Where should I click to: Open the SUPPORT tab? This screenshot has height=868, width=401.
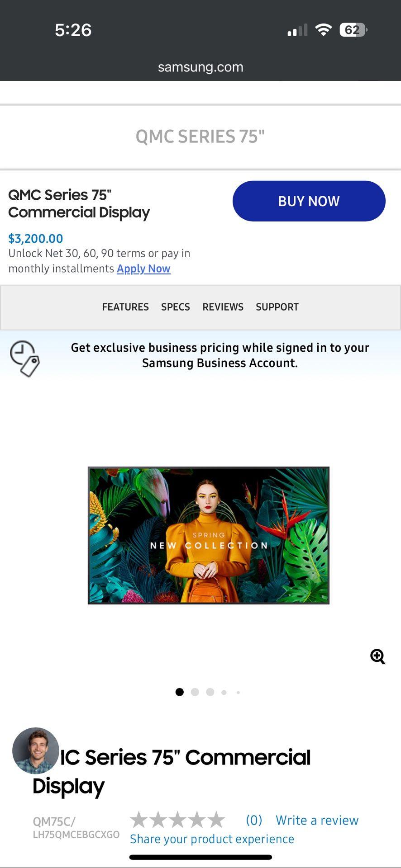tap(277, 307)
